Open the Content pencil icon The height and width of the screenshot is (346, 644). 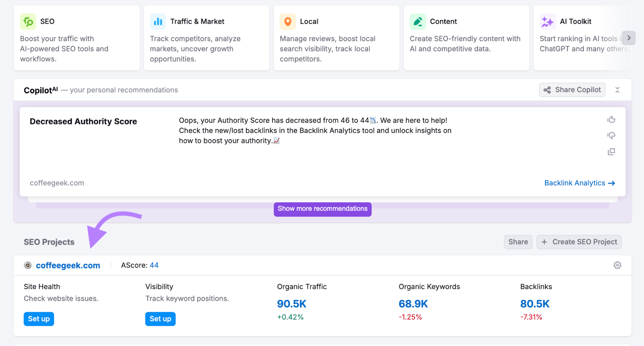coord(418,22)
